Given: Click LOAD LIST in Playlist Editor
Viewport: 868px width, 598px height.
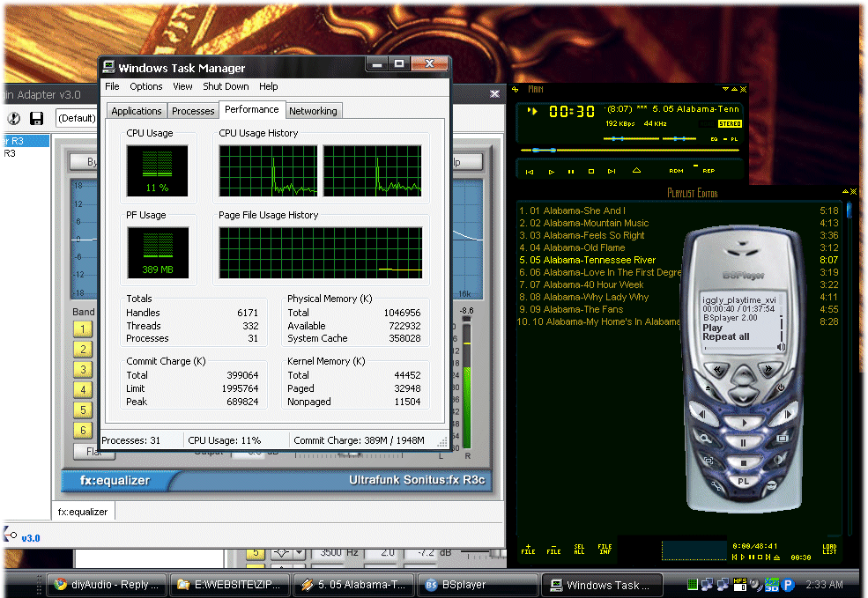Looking at the screenshot, I should click(x=829, y=549).
